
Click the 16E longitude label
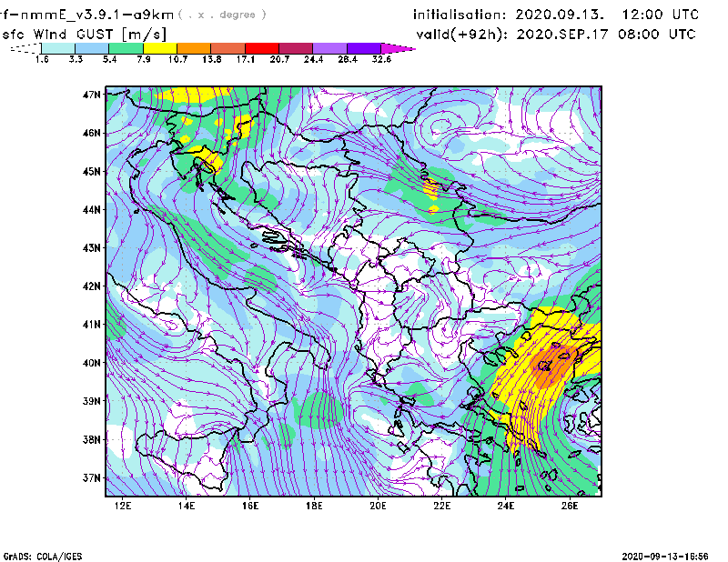click(250, 506)
